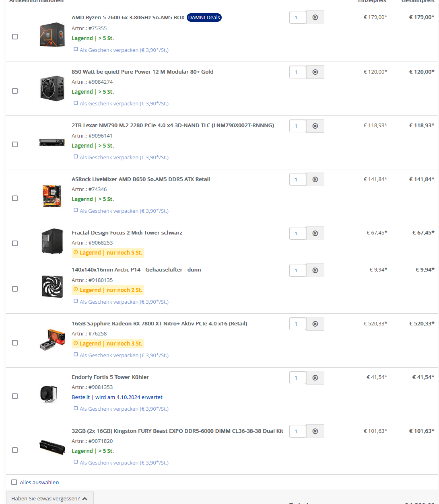Tick gift wrap option for Kingston FURY RAM
Viewport: 439px width, 504px height.
(x=76, y=462)
